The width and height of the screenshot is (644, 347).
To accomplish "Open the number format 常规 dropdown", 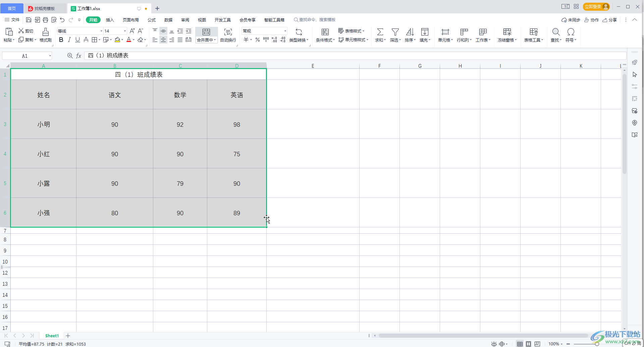I will click(285, 31).
